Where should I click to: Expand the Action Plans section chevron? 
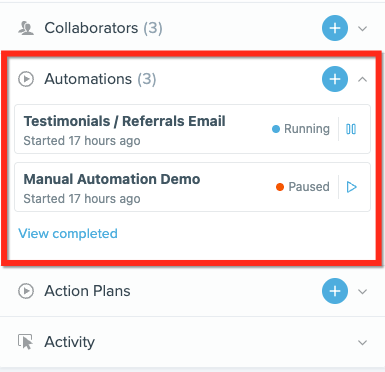[362, 292]
